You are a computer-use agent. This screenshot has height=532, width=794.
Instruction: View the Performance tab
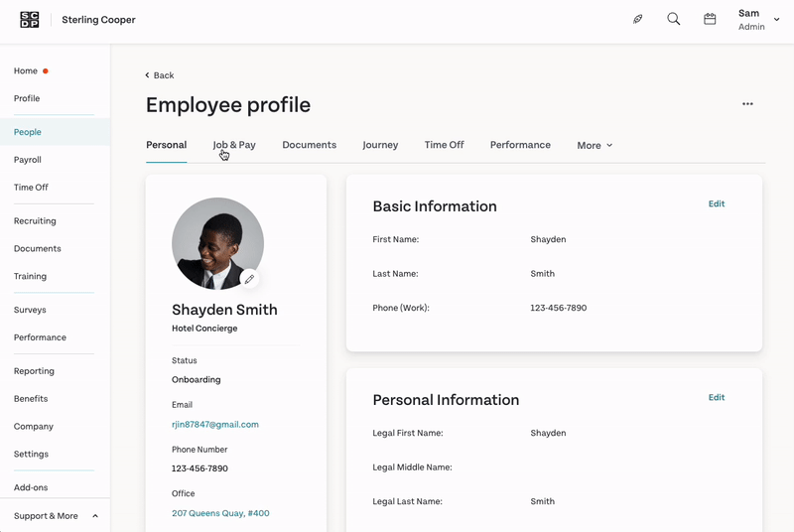(520, 145)
